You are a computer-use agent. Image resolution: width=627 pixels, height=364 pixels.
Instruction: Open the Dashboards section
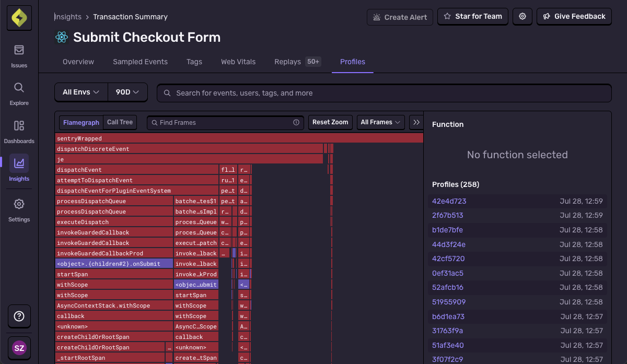[x=19, y=131]
